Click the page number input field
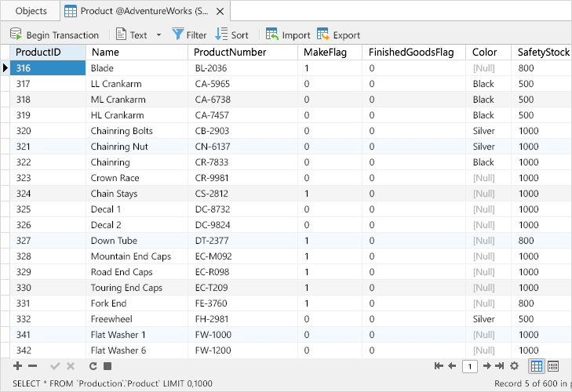The width and height of the screenshot is (572, 392). (x=470, y=366)
